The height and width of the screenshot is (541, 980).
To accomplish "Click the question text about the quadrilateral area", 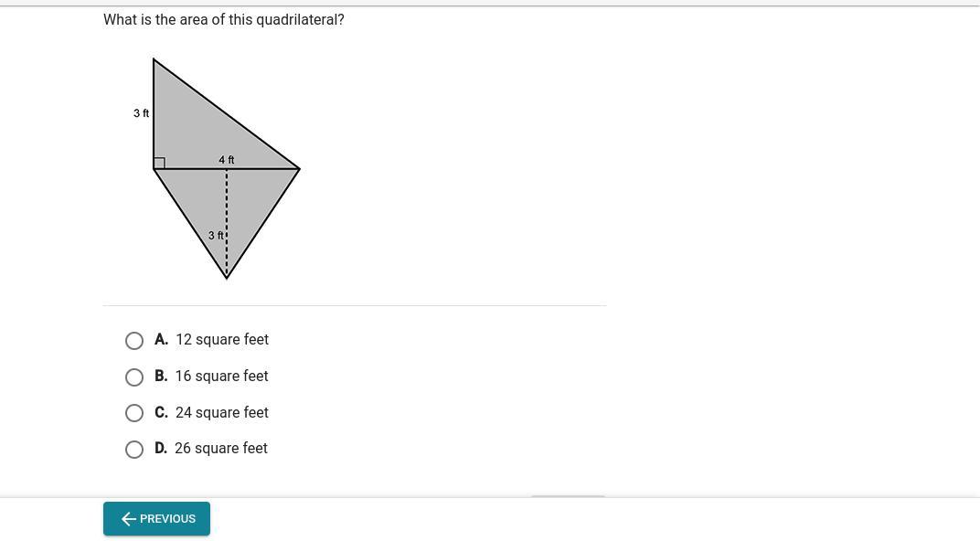I will 224,20.
